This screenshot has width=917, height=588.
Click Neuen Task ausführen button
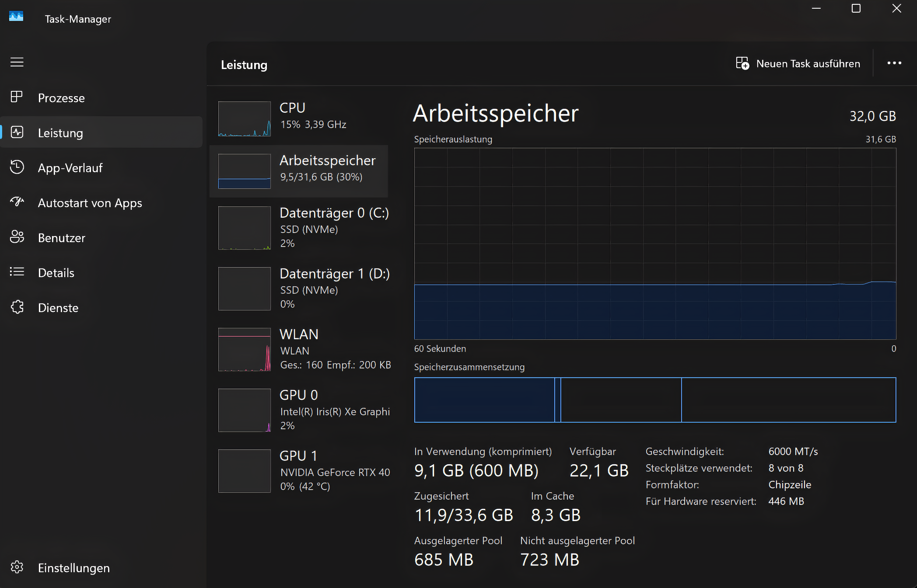click(x=808, y=64)
